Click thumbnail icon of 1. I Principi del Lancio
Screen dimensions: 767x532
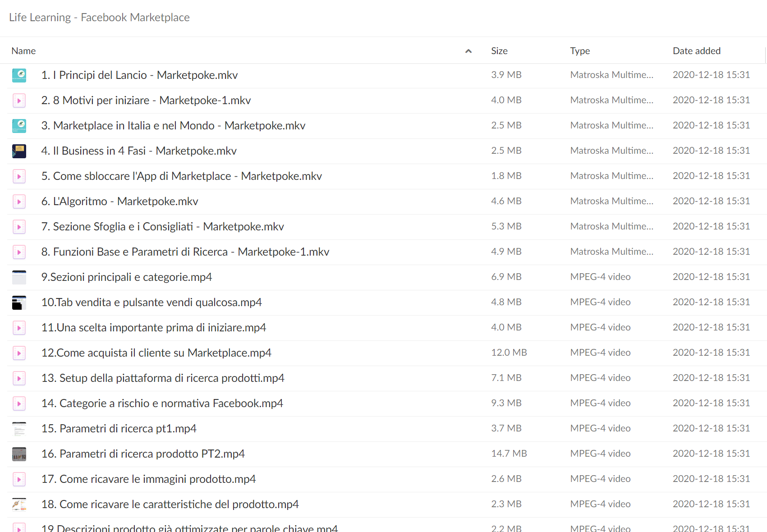coord(19,75)
